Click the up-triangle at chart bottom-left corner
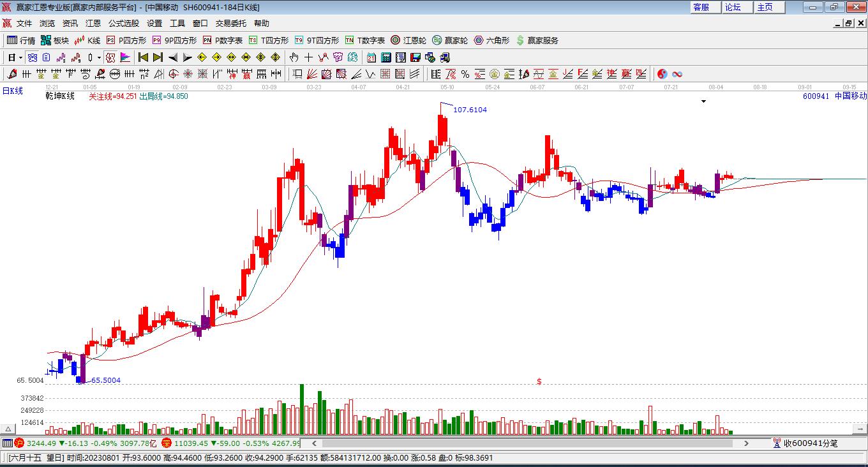868x467 pixels. click(x=8, y=429)
